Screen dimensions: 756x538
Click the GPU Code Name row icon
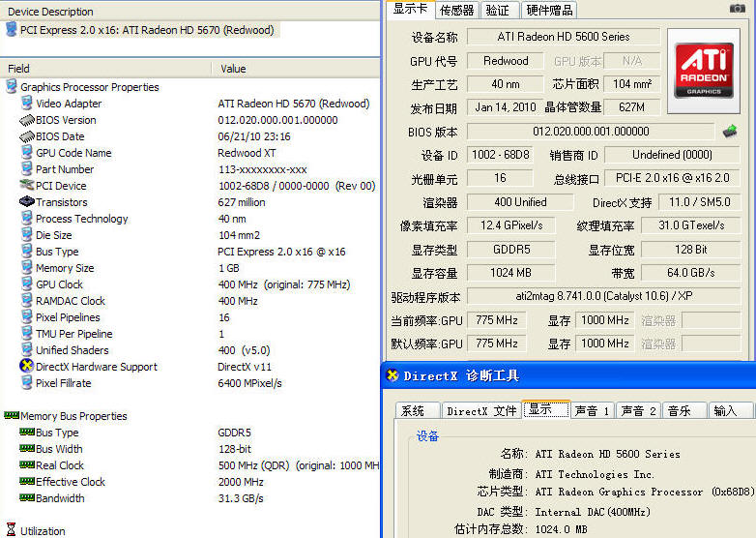pyautogui.click(x=26, y=153)
